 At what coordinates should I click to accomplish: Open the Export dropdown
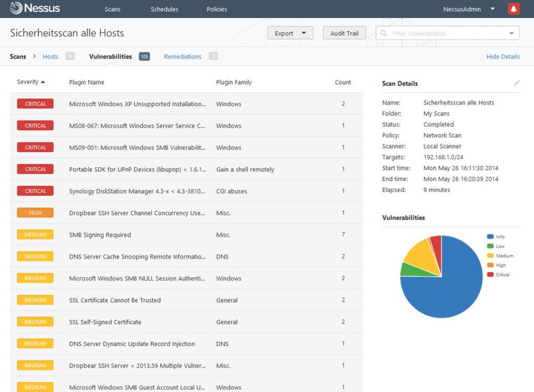click(290, 33)
